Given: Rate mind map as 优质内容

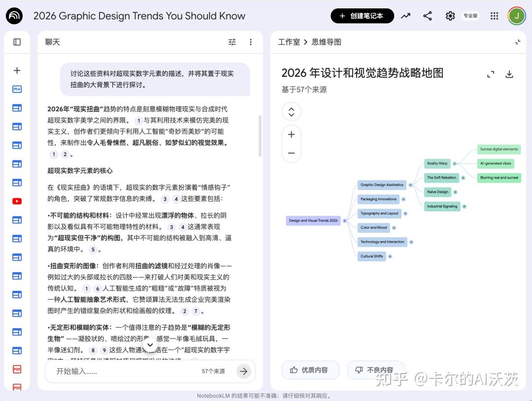Looking at the screenshot, I should [310, 370].
